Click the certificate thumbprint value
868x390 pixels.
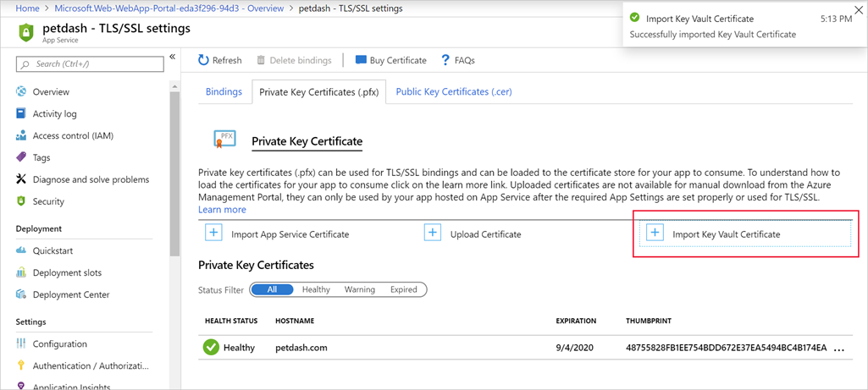(x=727, y=348)
